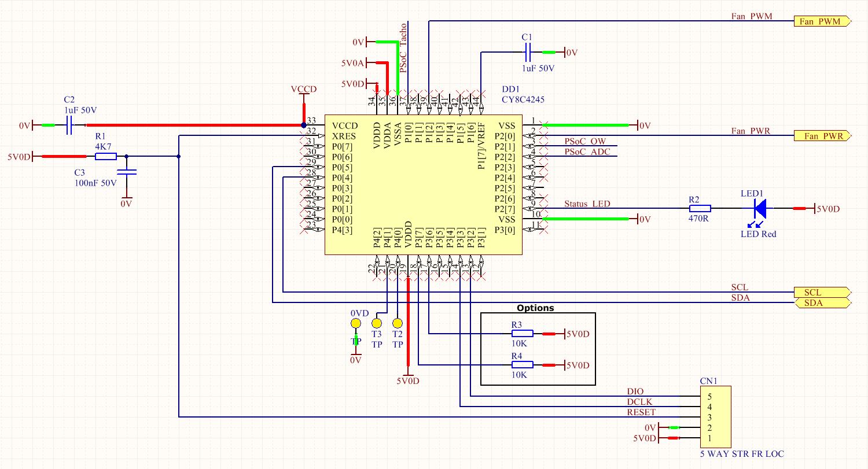Screen dimensions: 868x469
Task: Select resistor R4 10K inside Options
Action: pyautogui.click(x=523, y=364)
